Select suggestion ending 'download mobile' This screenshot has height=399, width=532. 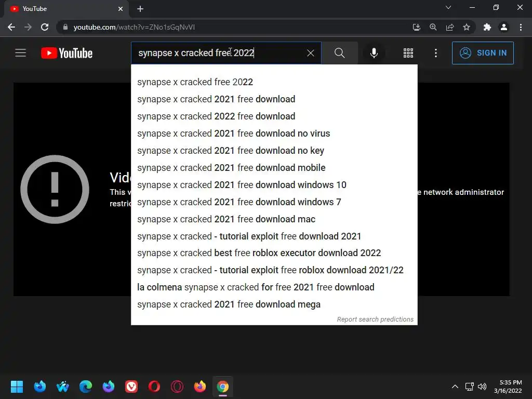(x=274, y=168)
